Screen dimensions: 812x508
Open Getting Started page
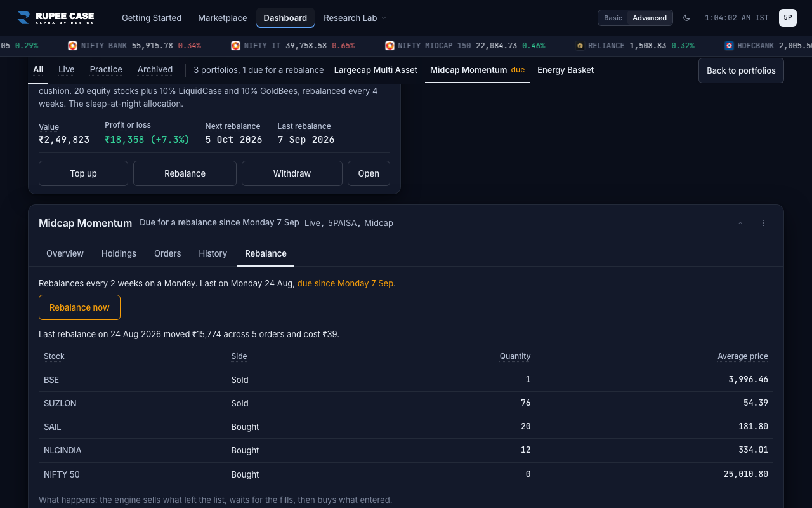[x=152, y=18]
